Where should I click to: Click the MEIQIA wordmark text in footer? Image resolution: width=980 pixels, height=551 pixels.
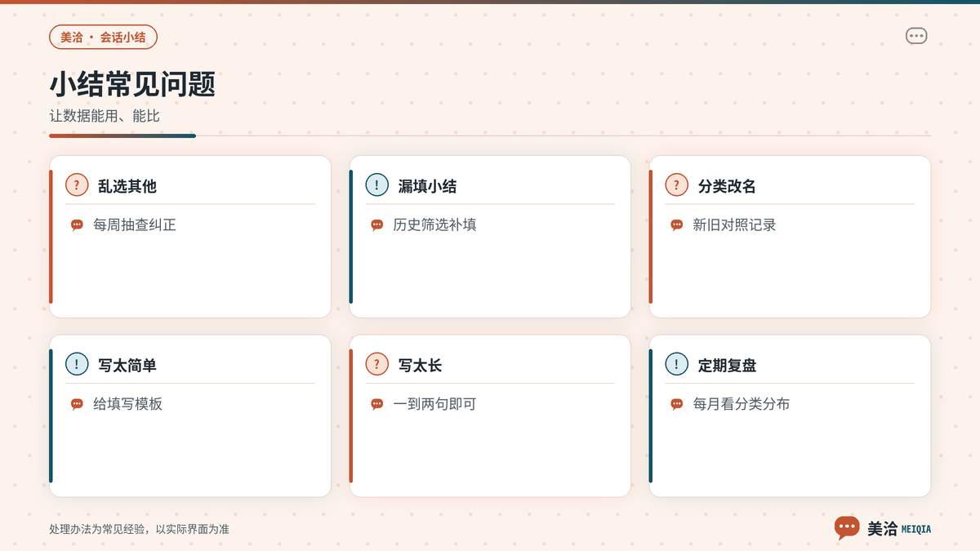tap(915, 529)
